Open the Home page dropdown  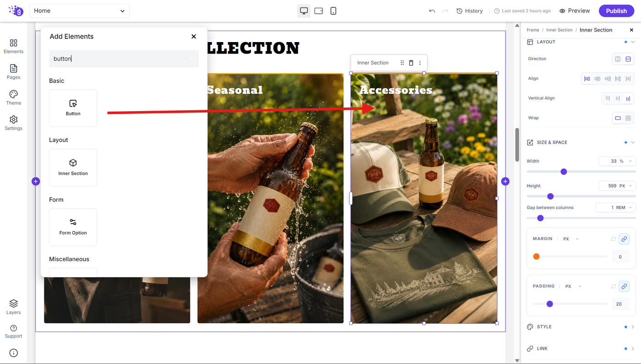[79, 11]
